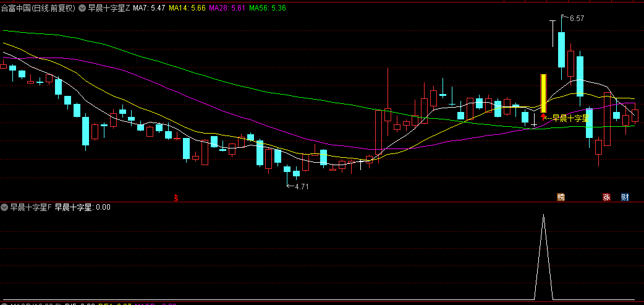The image size is (644, 305).
Task: Select the 早晨十字星F sub-indicator name
Action: tap(30, 207)
